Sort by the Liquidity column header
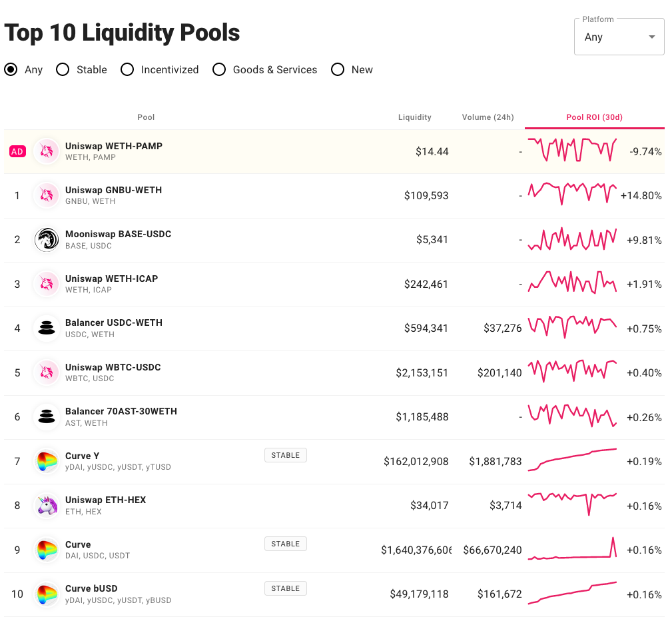 click(414, 117)
